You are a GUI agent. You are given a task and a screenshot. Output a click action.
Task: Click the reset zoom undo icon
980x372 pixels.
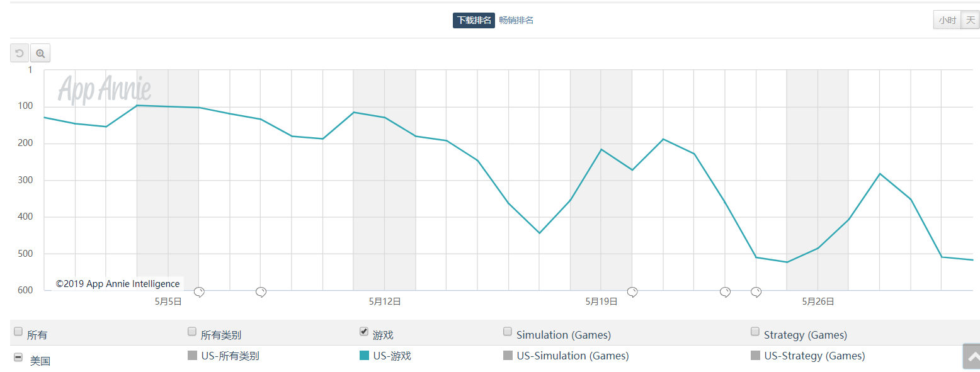20,54
